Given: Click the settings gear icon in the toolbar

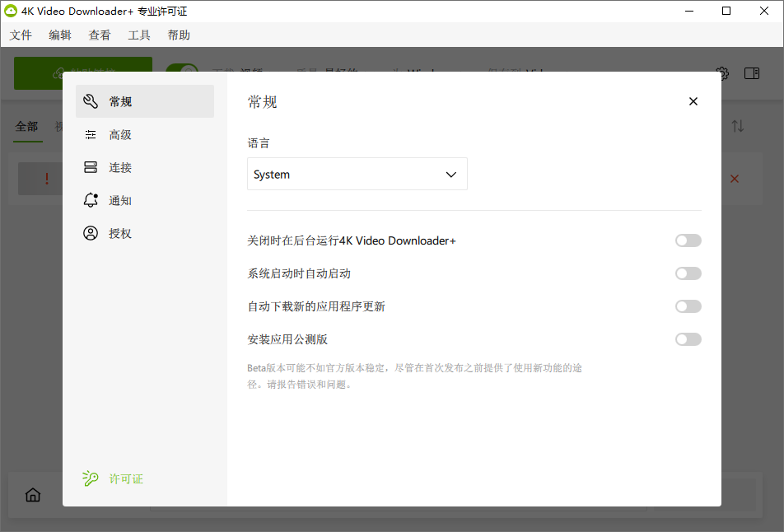Looking at the screenshot, I should click(x=722, y=73).
